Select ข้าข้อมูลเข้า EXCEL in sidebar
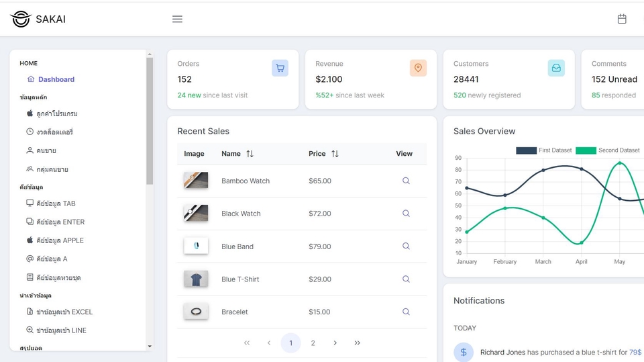Image resolution: width=644 pixels, height=362 pixels. pos(64,312)
